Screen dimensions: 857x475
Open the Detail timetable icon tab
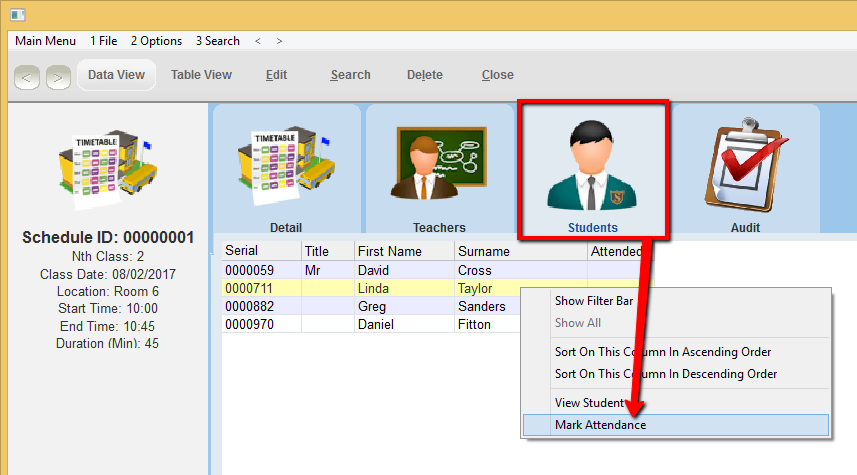pos(285,168)
